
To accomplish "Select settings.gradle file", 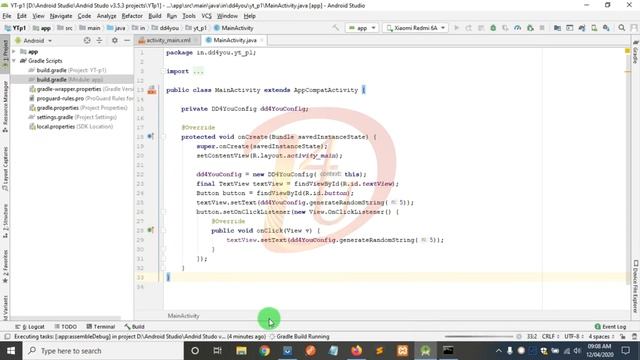I will tap(72, 117).
